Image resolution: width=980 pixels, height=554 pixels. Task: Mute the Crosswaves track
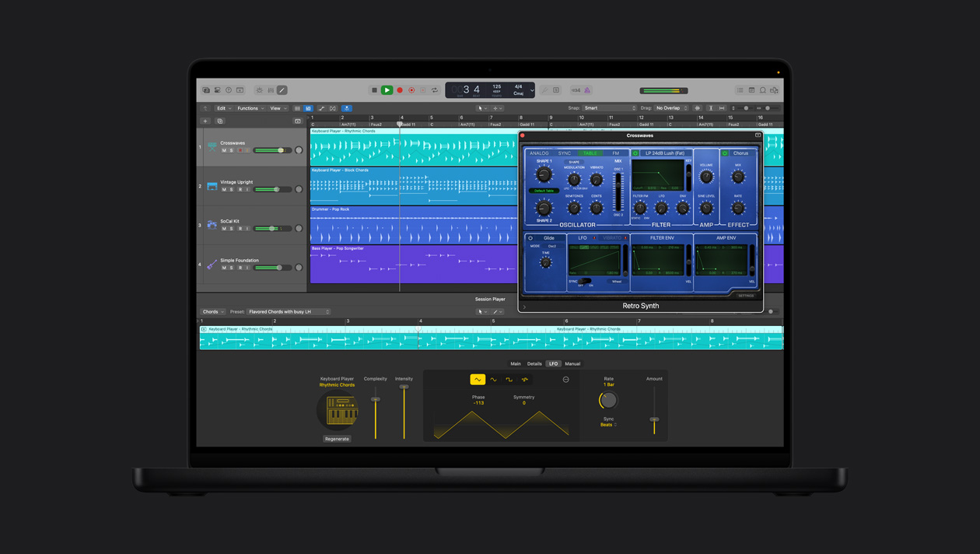[225, 150]
